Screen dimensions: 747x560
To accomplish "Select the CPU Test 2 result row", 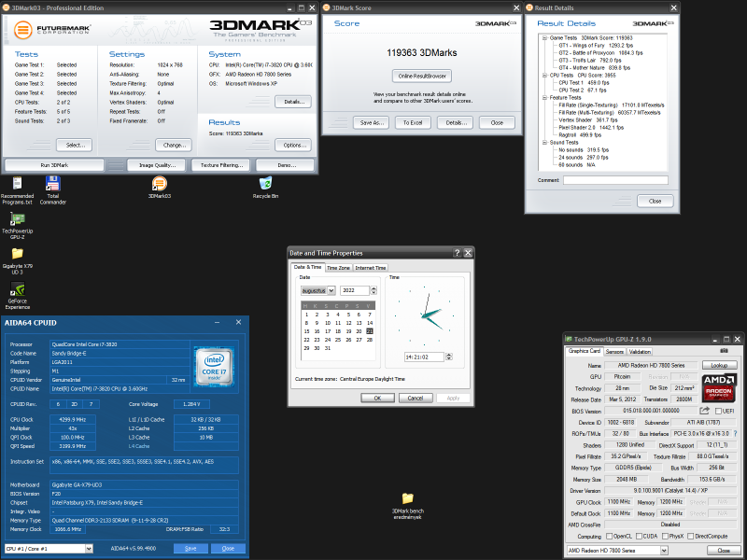I will pos(582,91).
